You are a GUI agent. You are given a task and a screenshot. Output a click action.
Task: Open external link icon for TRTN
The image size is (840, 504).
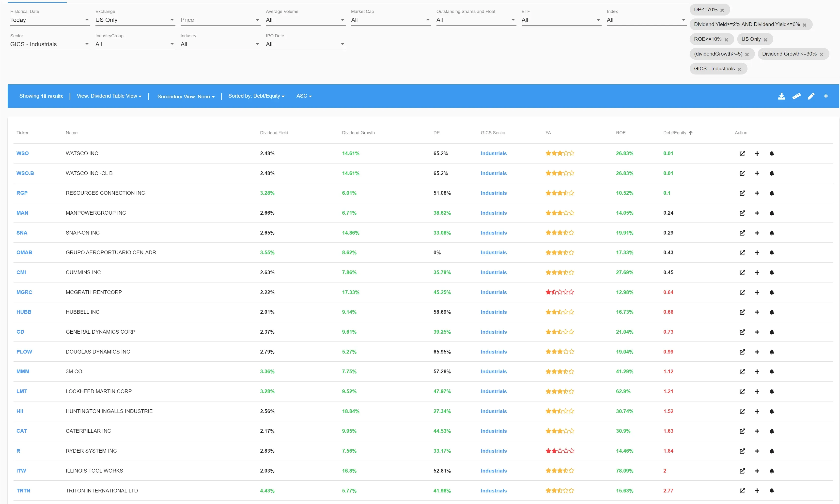(742, 490)
